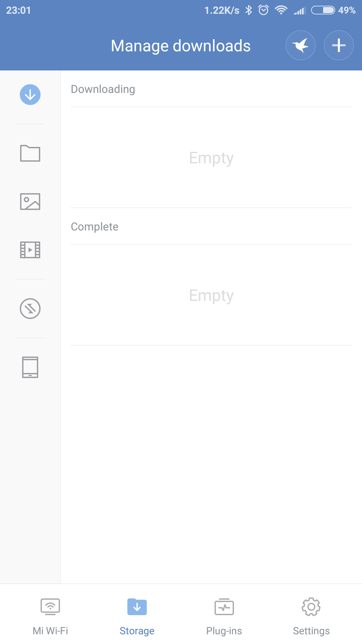Tap the Wi-Fi signal status icon
Screen dimensions: 362x644
[x=281, y=10]
